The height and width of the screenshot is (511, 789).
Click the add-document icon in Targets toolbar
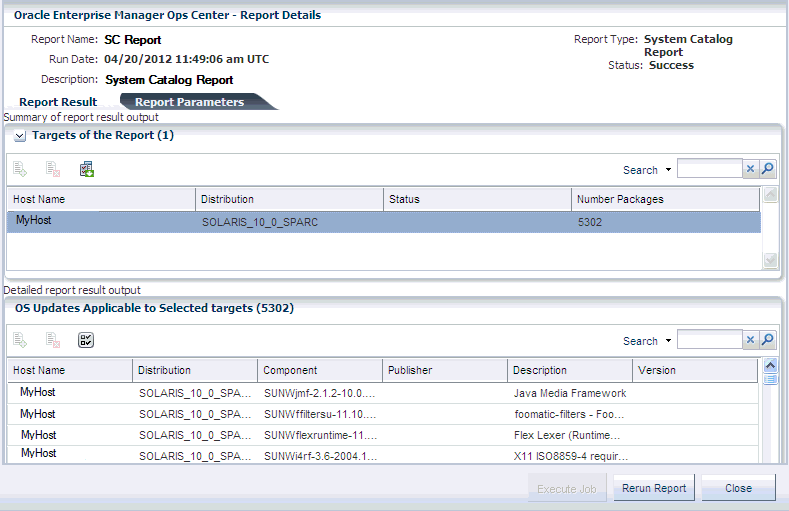[20, 169]
